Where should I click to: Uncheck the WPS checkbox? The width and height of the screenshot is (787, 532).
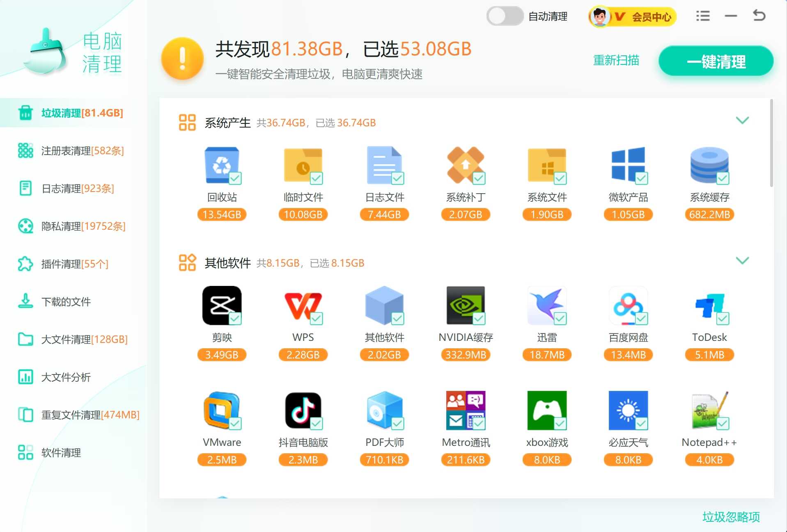[316, 318]
